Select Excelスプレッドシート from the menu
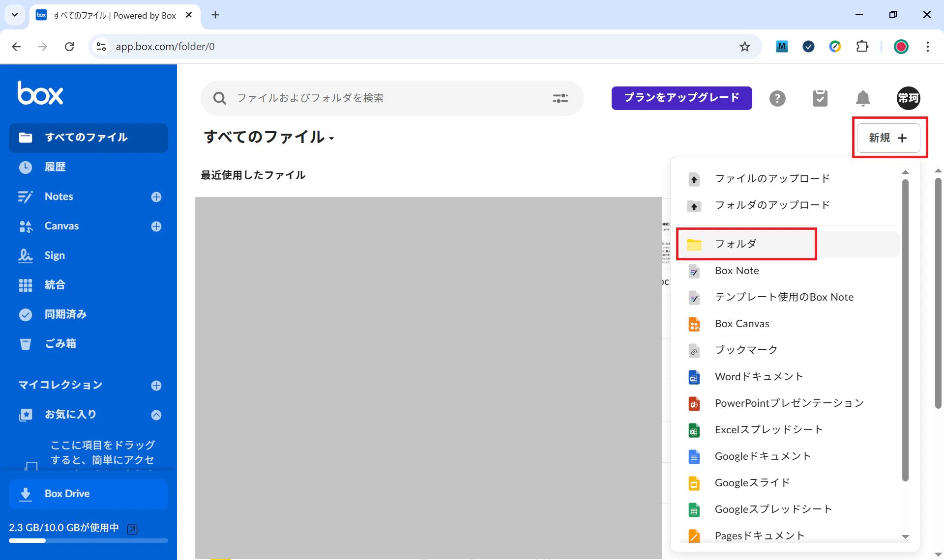This screenshot has width=944, height=560. [x=790, y=430]
